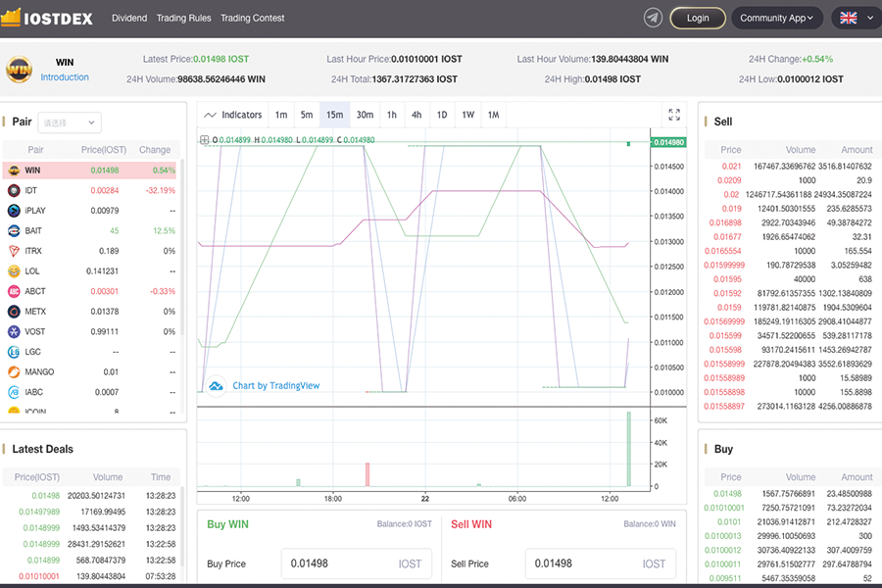Select the LOL emoji coin icon
This screenshot has width=882, height=588.
[14, 271]
